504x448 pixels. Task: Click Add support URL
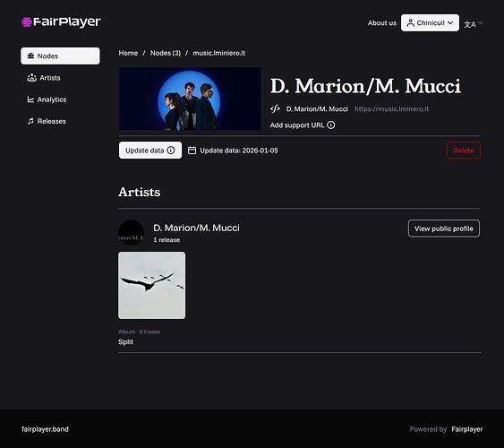[x=297, y=125]
